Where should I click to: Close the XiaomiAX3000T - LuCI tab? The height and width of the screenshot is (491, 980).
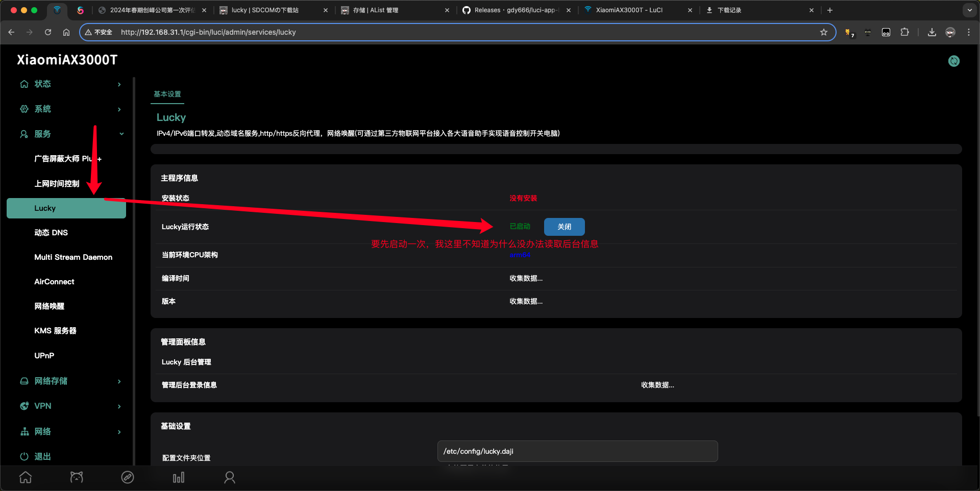pyautogui.click(x=690, y=10)
